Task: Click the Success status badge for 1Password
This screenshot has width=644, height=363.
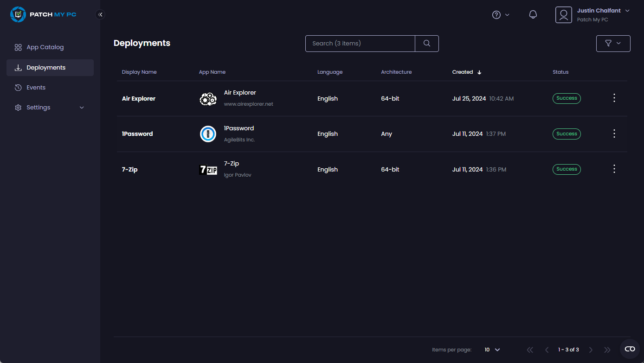Action: pyautogui.click(x=567, y=134)
